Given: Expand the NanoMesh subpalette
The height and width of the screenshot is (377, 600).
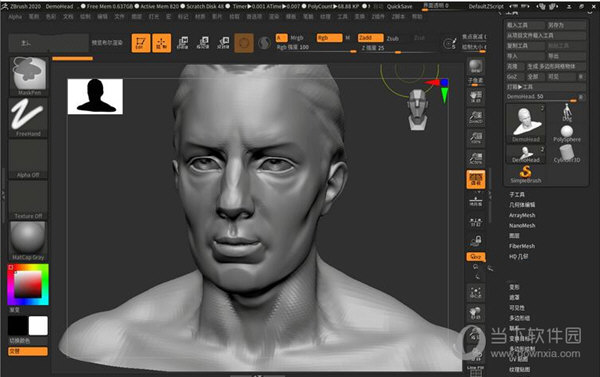Looking at the screenshot, I should (x=522, y=225).
